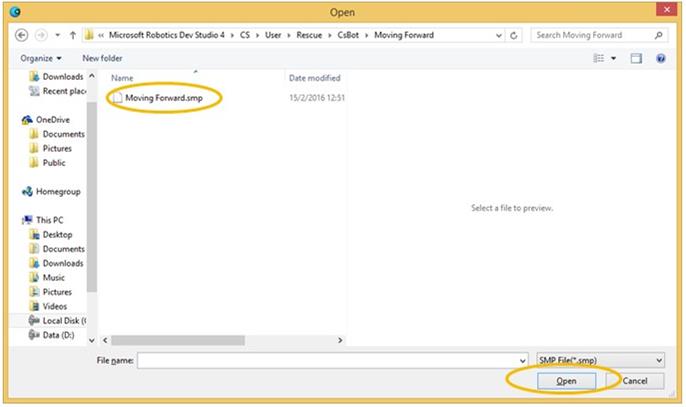Click the search magnifier icon
This screenshot has width=686, height=407.
[x=659, y=35]
